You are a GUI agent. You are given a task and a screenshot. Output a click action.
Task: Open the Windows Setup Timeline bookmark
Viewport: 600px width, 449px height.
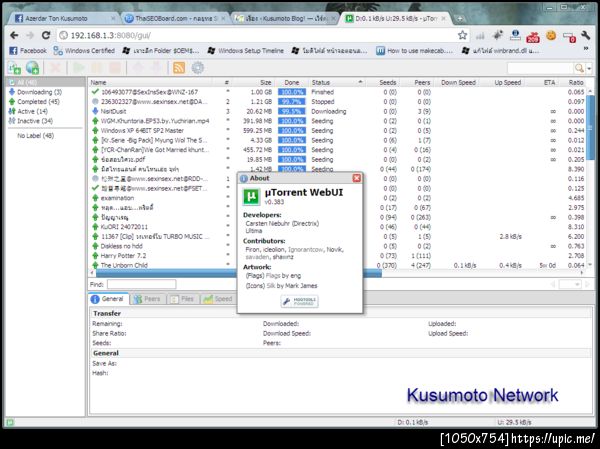(246, 51)
